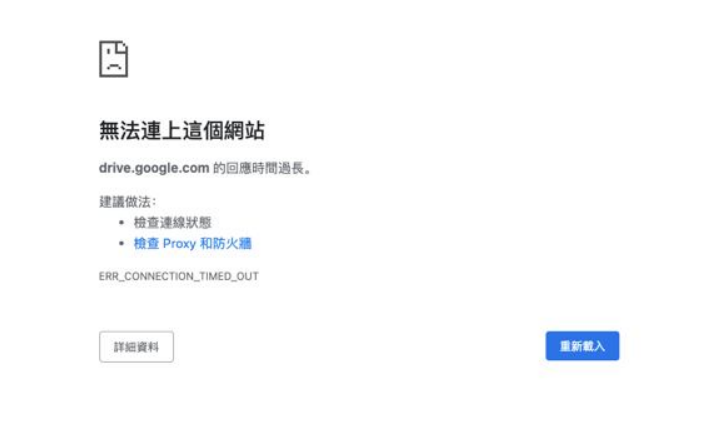
Task: Reload the page with 重新載入
Action: (582, 346)
